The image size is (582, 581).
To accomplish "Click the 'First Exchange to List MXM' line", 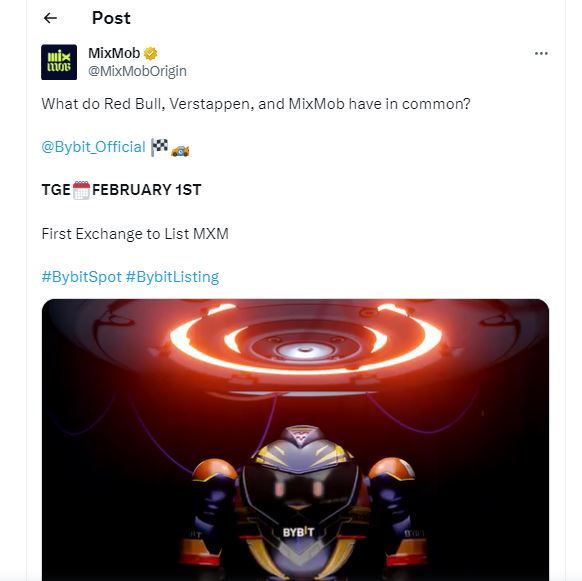I will (135, 234).
